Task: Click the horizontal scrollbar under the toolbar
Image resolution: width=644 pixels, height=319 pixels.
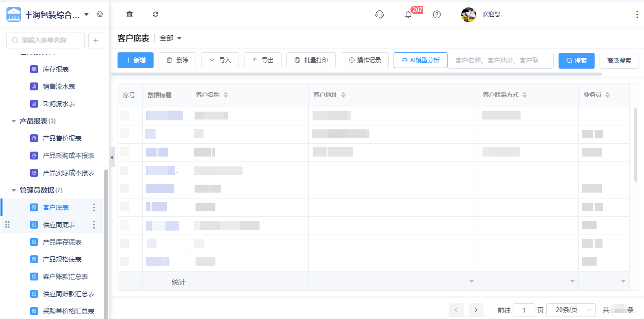Action: pos(357,74)
